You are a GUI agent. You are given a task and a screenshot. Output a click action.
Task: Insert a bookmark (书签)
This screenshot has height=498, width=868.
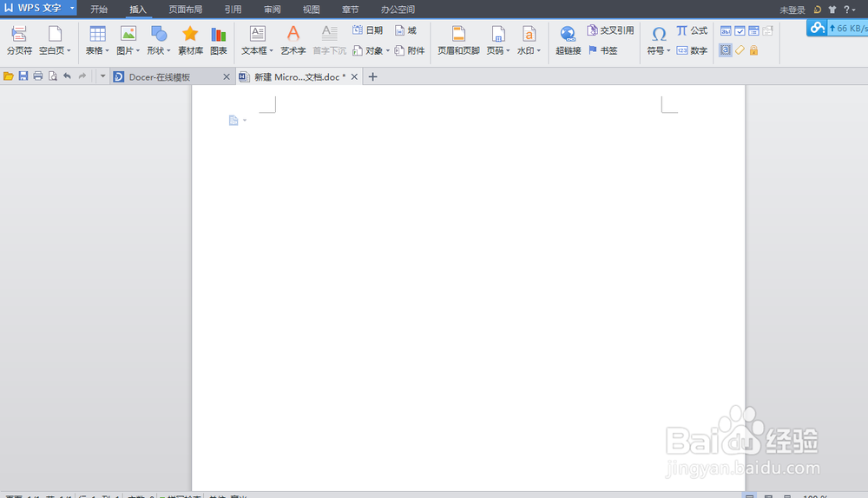click(x=603, y=50)
